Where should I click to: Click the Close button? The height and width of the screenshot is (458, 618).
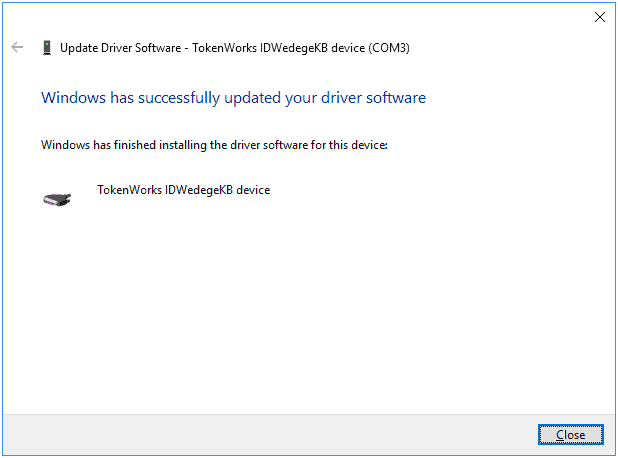coord(570,434)
